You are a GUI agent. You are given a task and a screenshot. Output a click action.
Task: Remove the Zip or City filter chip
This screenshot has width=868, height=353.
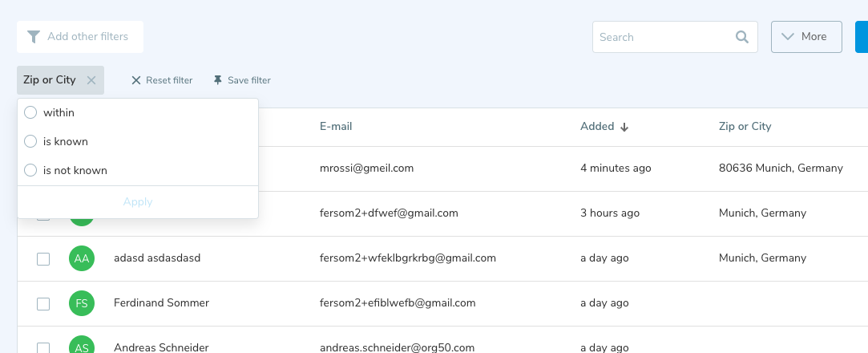coord(91,80)
